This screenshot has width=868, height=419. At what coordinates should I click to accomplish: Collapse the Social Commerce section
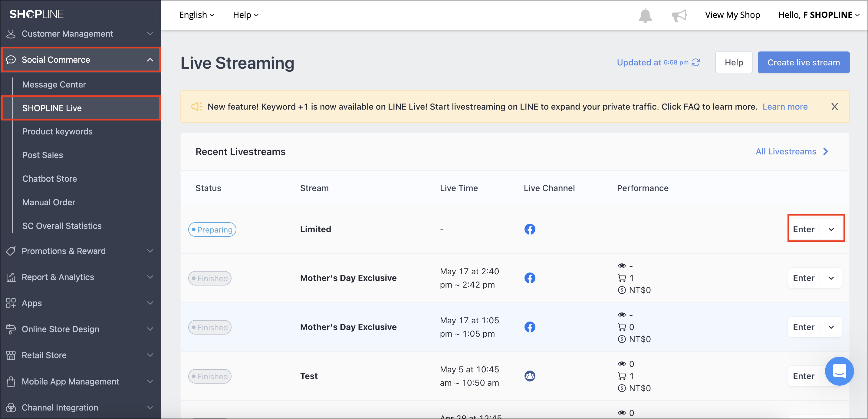[150, 60]
